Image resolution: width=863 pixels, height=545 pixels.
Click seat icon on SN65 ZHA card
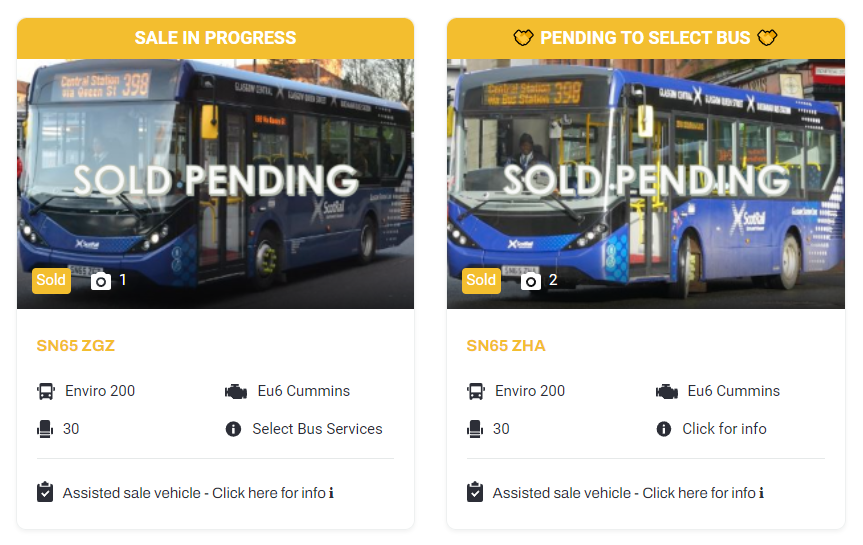(x=476, y=429)
